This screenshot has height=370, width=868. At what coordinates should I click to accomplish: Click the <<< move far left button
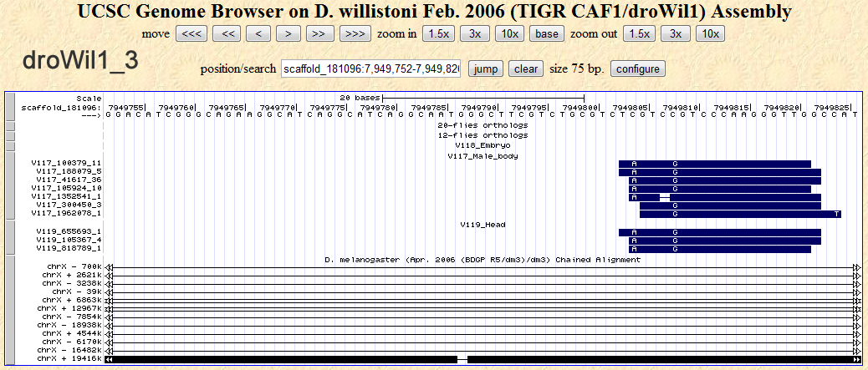click(190, 33)
